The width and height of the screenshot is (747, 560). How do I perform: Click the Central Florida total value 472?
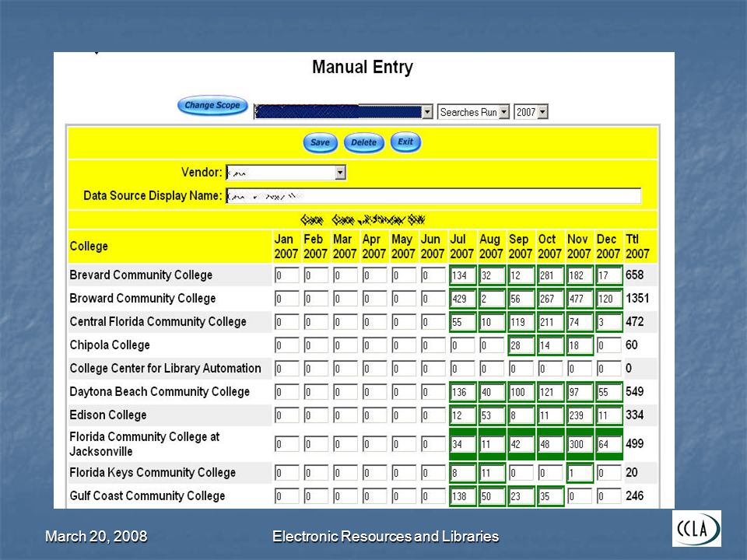click(x=635, y=321)
